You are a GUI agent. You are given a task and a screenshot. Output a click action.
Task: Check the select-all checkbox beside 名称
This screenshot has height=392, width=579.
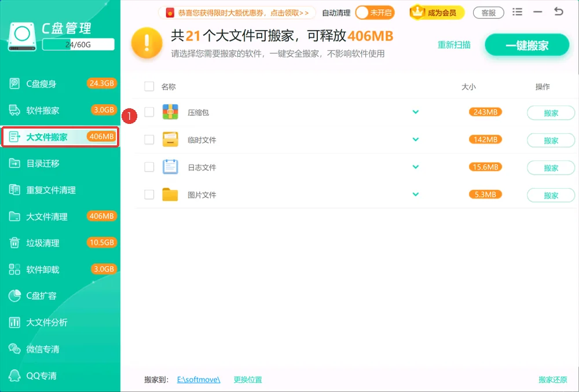(x=149, y=86)
